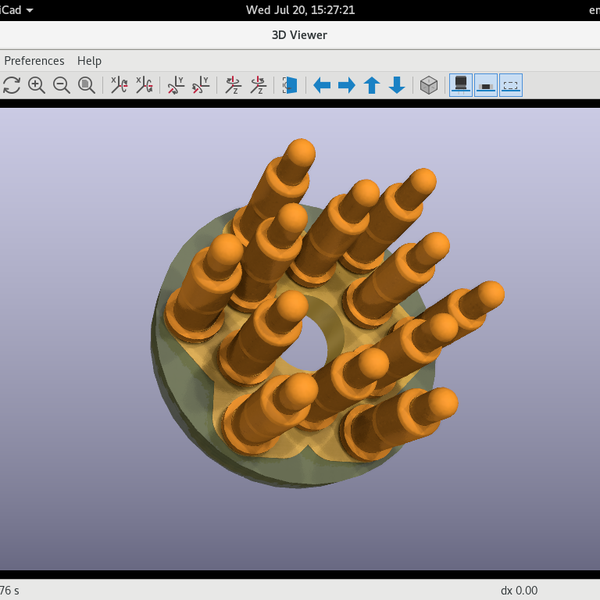
Task: Pan the view right with blue arrow
Action: [347, 85]
